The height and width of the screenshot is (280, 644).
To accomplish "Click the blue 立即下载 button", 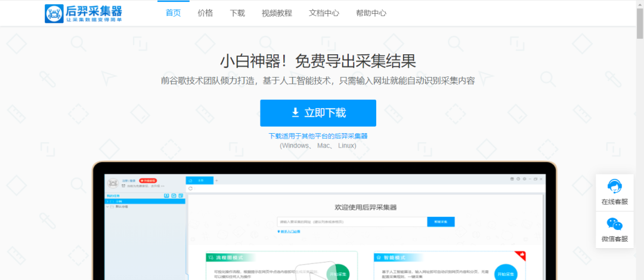I will (x=318, y=113).
